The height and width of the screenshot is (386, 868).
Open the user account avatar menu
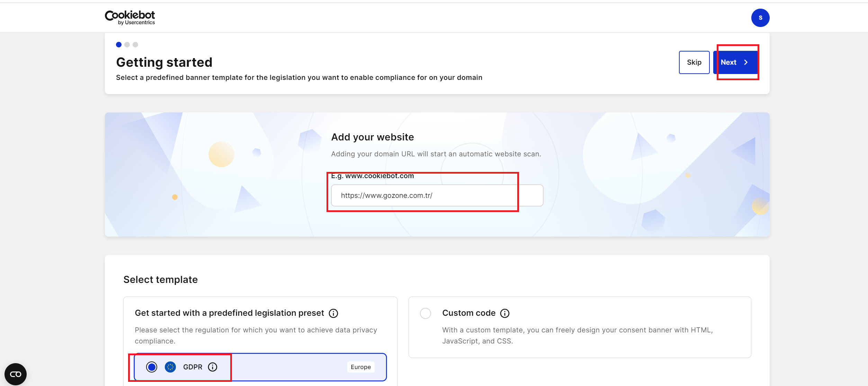pyautogui.click(x=760, y=18)
